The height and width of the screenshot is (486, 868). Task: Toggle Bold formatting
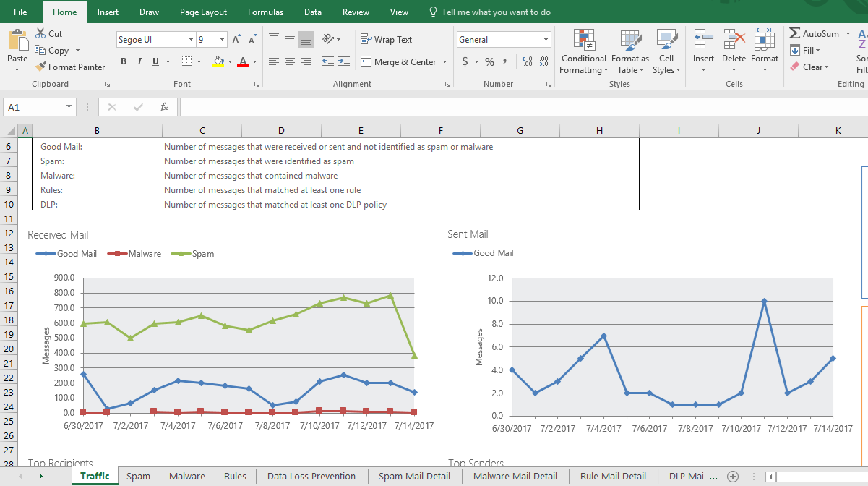point(124,62)
